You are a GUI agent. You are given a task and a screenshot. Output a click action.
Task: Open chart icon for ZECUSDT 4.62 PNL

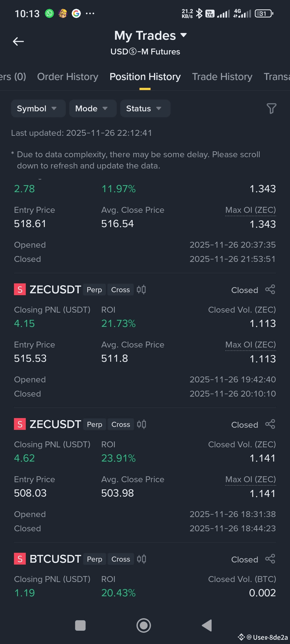141,424
